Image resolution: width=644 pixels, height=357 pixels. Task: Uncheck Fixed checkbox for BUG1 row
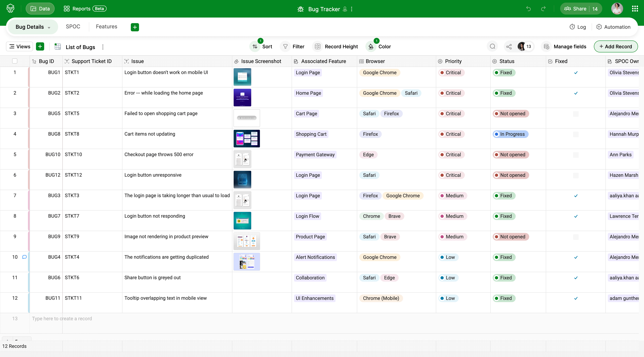coord(575,73)
